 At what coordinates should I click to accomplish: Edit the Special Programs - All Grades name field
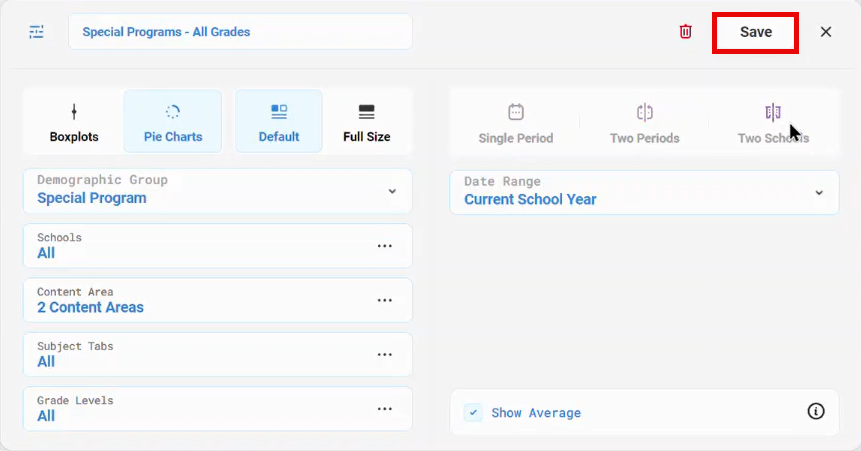(x=241, y=31)
